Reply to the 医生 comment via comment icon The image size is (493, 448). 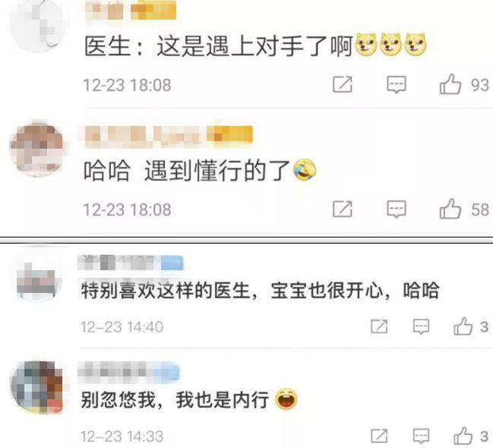[397, 84]
